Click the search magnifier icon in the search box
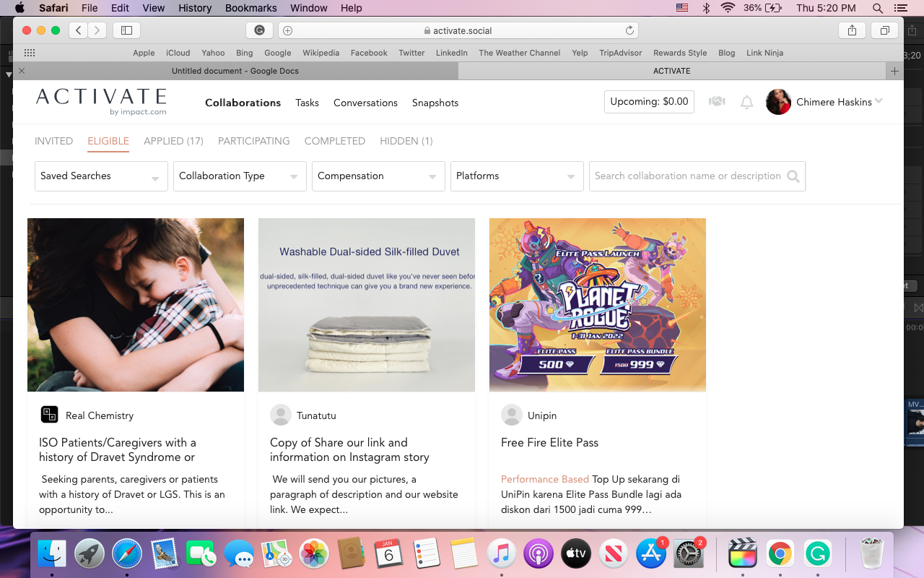The image size is (924, 578). [x=793, y=176]
